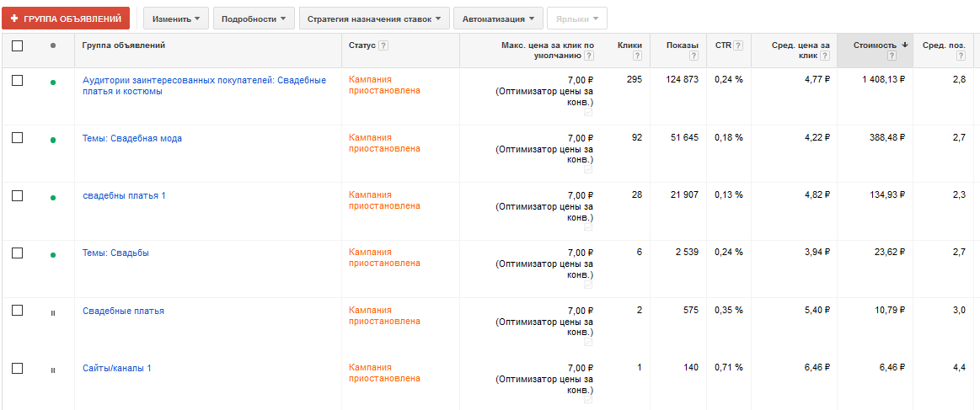Click the 4,4 average position value
The width and height of the screenshot is (980, 410).
click(959, 368)
